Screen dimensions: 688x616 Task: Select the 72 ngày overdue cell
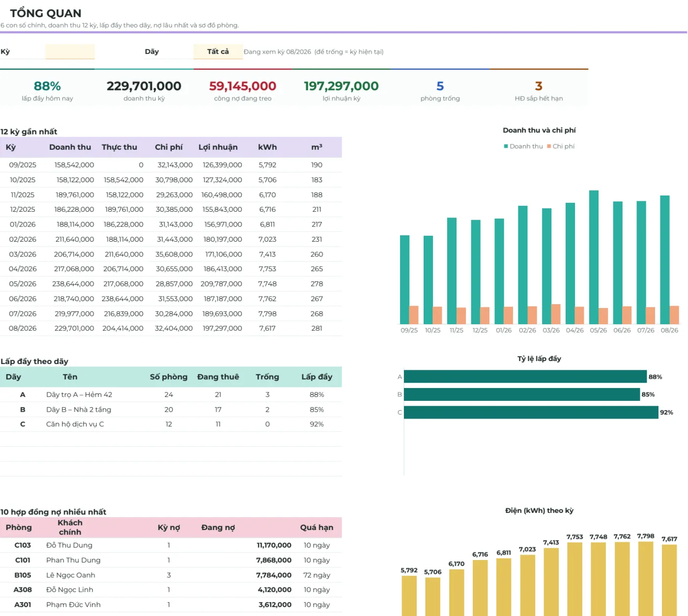coord(316,575)
